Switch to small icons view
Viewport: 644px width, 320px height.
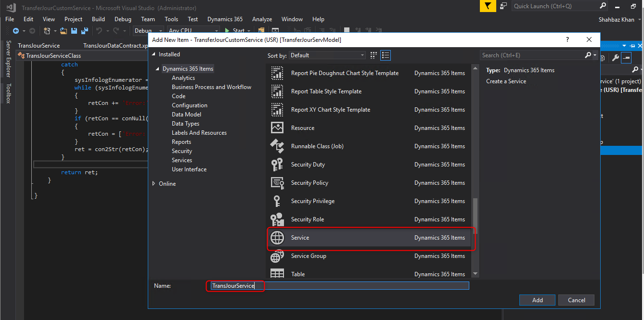[374, 55]
